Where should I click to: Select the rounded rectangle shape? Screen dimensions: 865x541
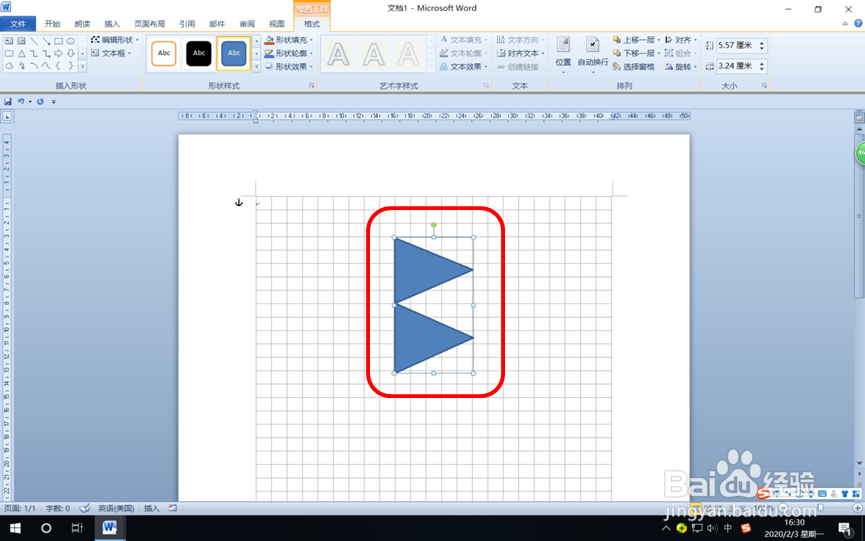click(x=9, y=53)
